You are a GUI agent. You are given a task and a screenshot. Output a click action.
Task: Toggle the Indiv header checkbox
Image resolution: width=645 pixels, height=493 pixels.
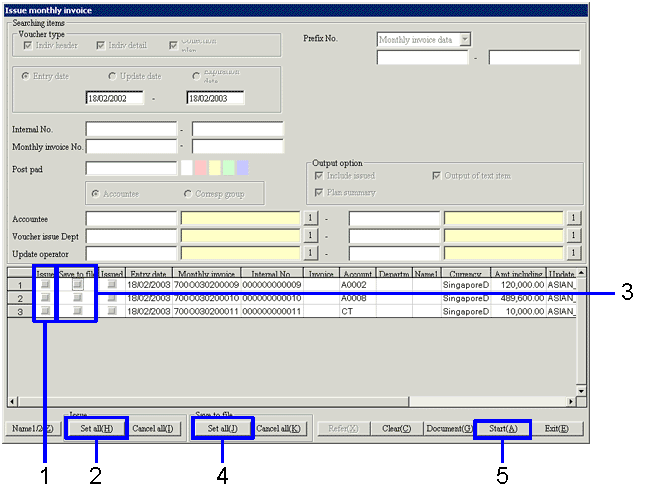click(28, 45)
